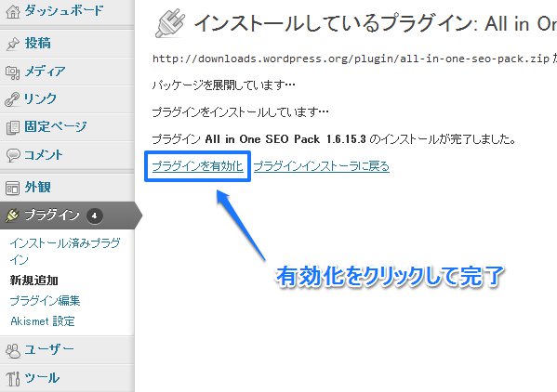Click the media camera icon
557x392 pixels.
12,72
